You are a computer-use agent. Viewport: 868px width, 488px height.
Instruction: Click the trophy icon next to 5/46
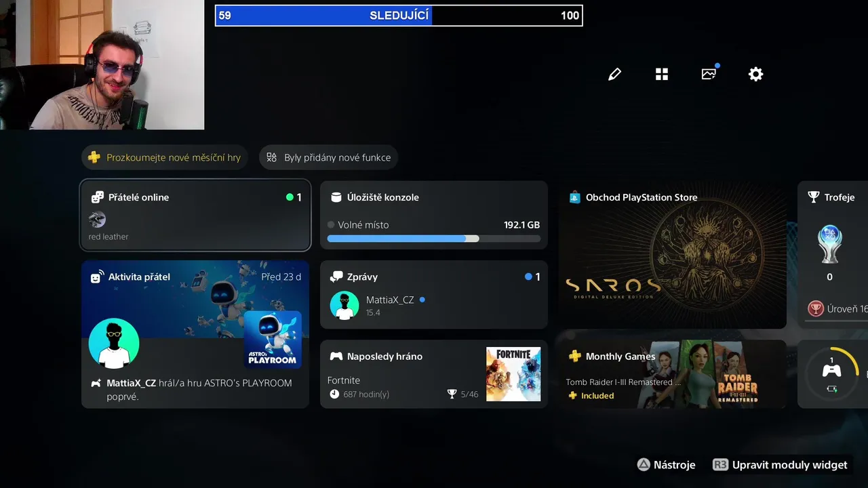tap(452, 394)
